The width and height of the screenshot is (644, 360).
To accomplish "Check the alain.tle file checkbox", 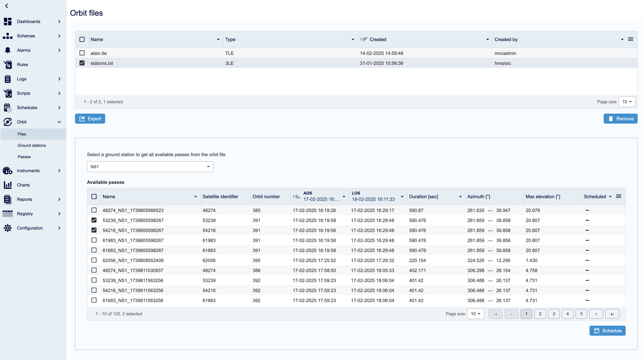I will [x=82, y=53].
